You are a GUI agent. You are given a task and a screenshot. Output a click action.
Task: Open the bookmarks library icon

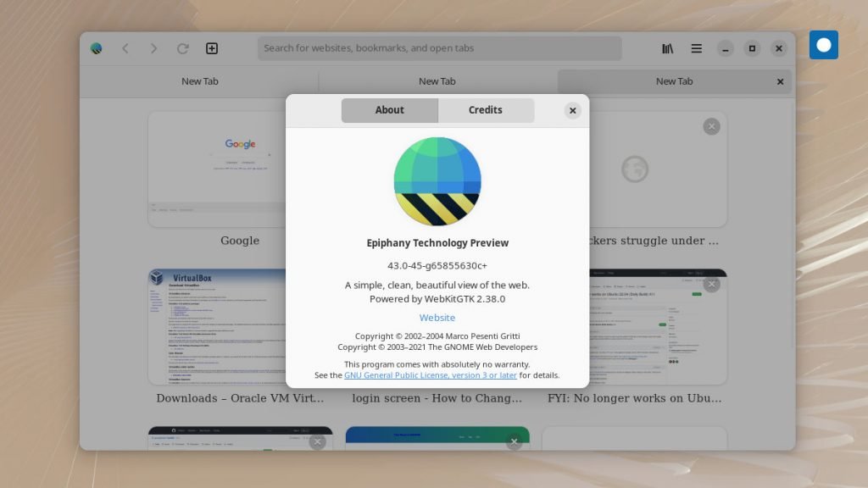668,48
